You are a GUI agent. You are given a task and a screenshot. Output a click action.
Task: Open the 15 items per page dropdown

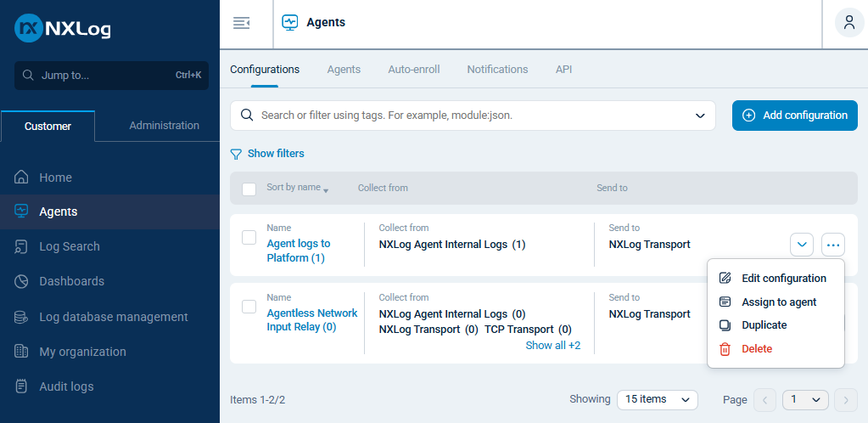(657, 399)
